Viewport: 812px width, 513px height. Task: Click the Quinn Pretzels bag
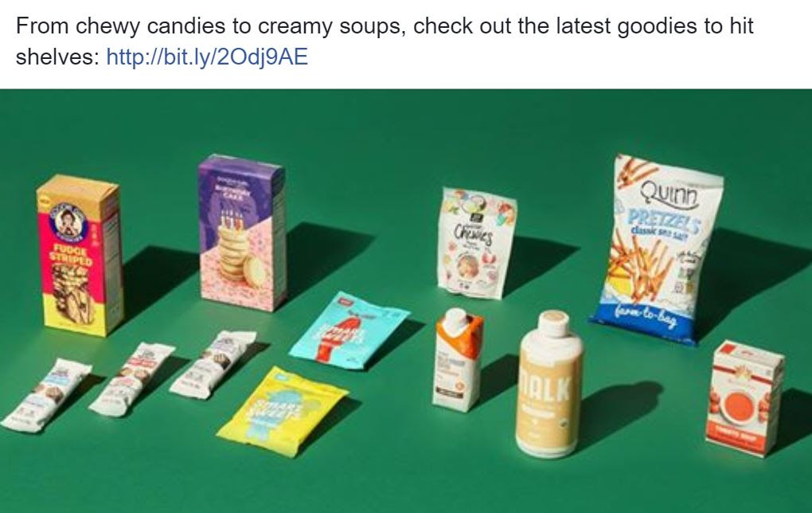658,249
